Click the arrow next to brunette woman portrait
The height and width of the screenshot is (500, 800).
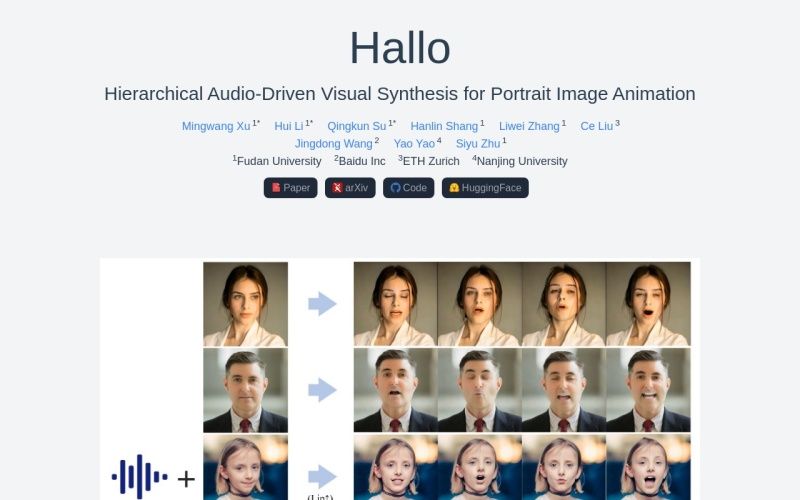click(x=322, y=304)
